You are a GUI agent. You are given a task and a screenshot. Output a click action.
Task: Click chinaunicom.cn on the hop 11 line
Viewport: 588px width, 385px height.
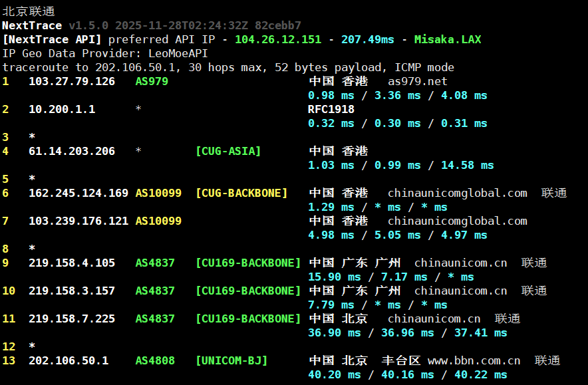tap(434, 319)
